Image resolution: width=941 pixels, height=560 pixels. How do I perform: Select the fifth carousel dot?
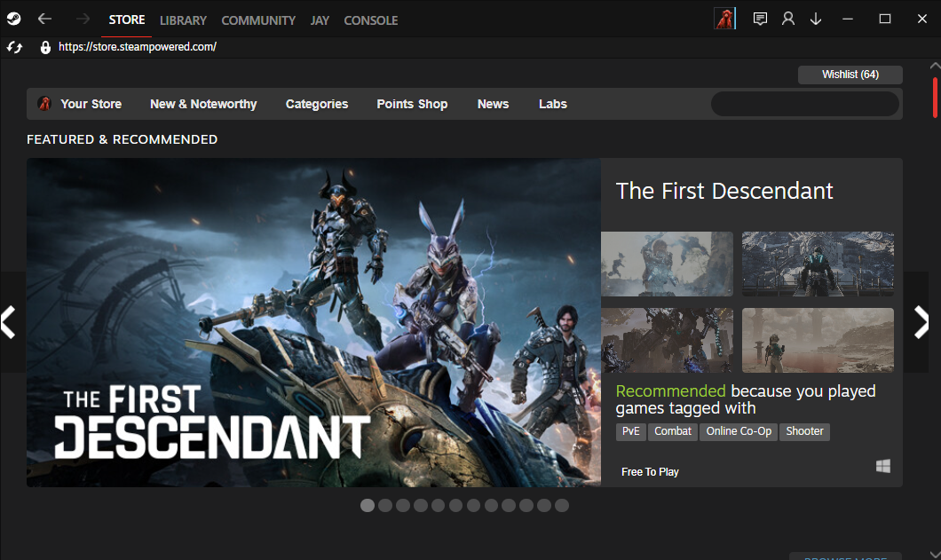tap(438, 505)
